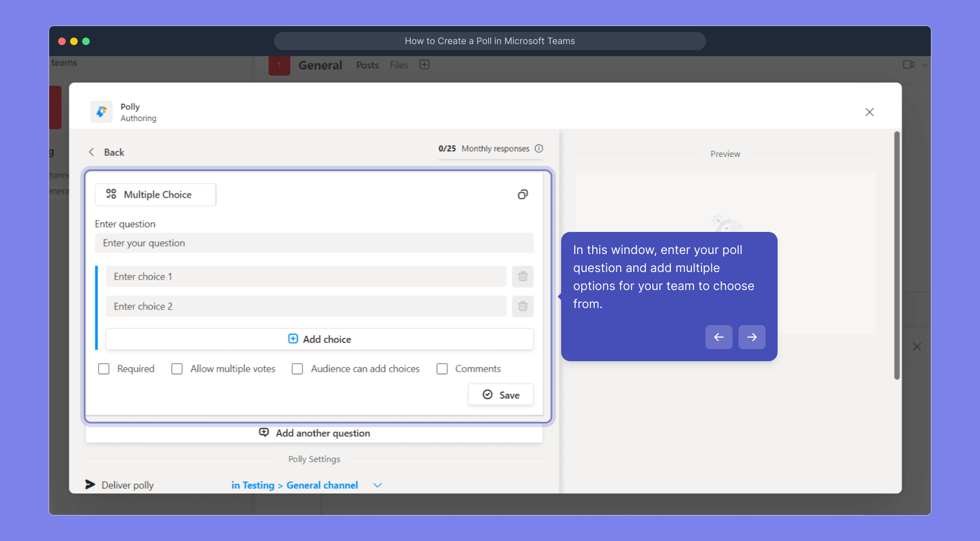Click the Add choice plus icon
Screen dimensions: 980x541
point(293,339)
